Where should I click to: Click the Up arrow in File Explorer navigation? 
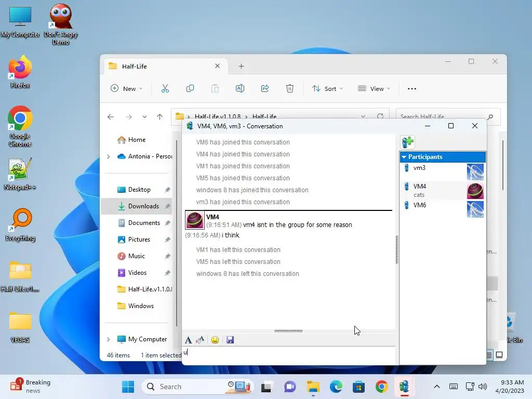[160, 117]
